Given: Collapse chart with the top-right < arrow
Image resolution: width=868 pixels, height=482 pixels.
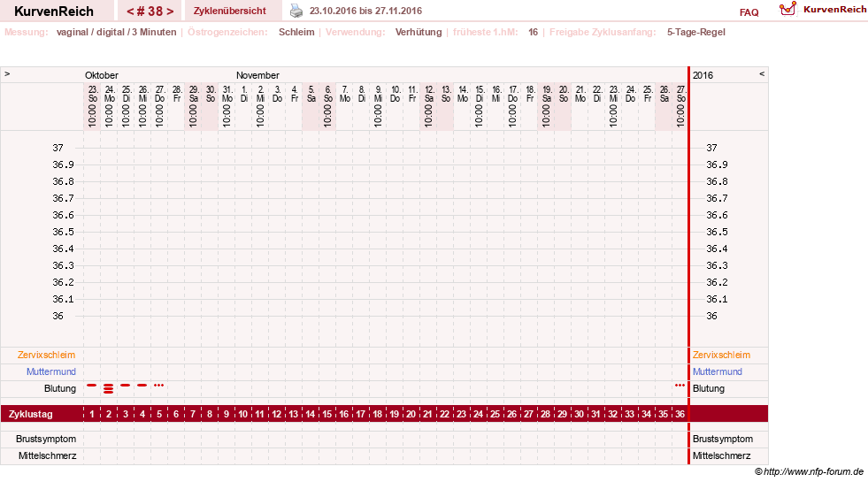Looking at the screenshot, I should (762, 74).
